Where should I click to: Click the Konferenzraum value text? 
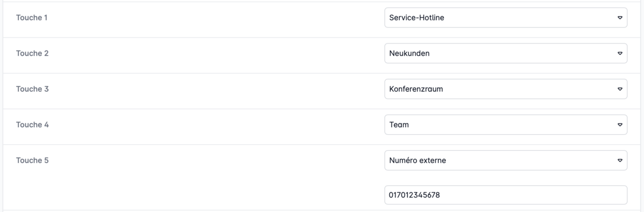click(416, 89)
